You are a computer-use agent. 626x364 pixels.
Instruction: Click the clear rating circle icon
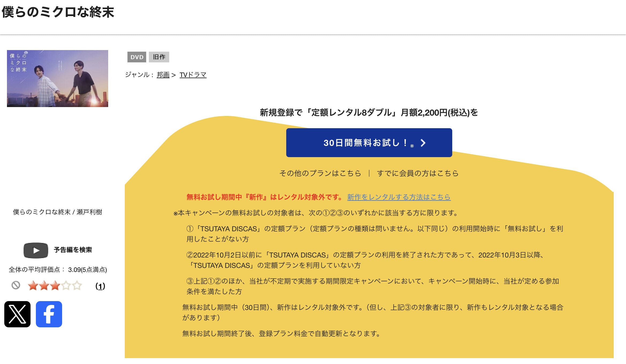(x=16, y=285)
